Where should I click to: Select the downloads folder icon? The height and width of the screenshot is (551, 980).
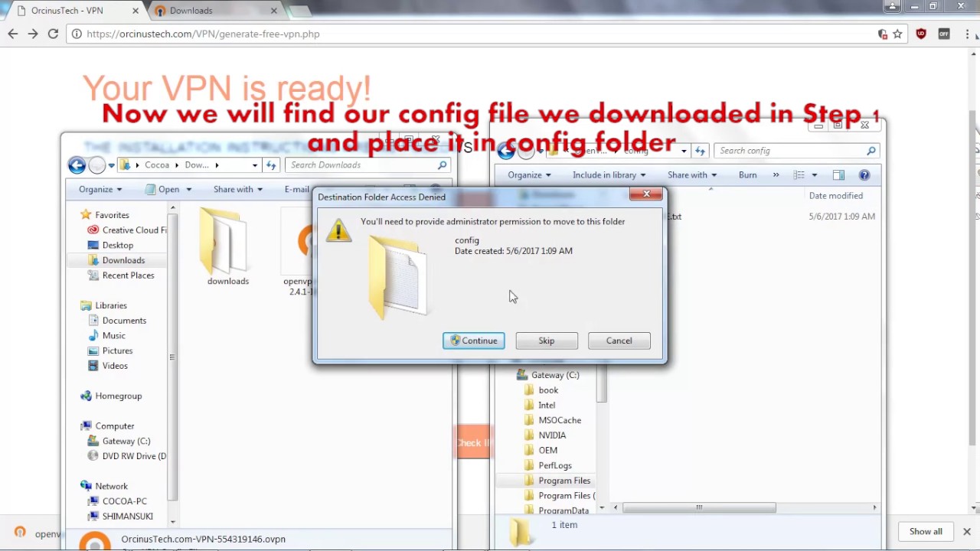tap(227, 248)
